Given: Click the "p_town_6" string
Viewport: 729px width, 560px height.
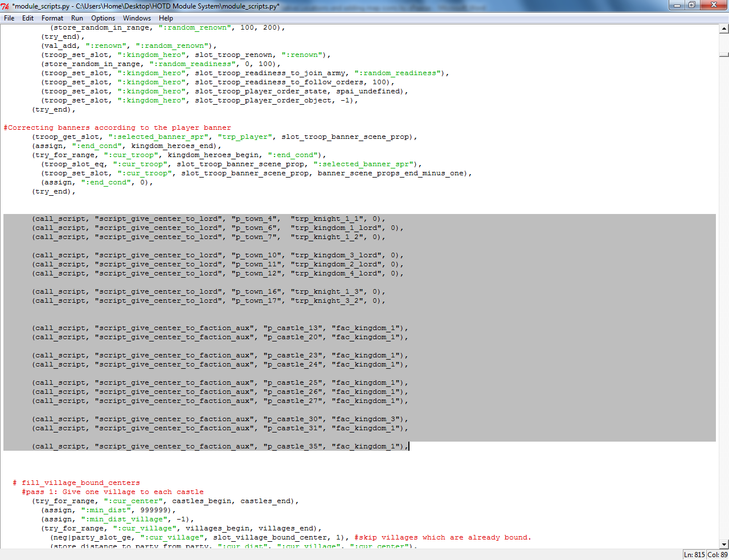Looking at the screenshot, I should (254, 228).
